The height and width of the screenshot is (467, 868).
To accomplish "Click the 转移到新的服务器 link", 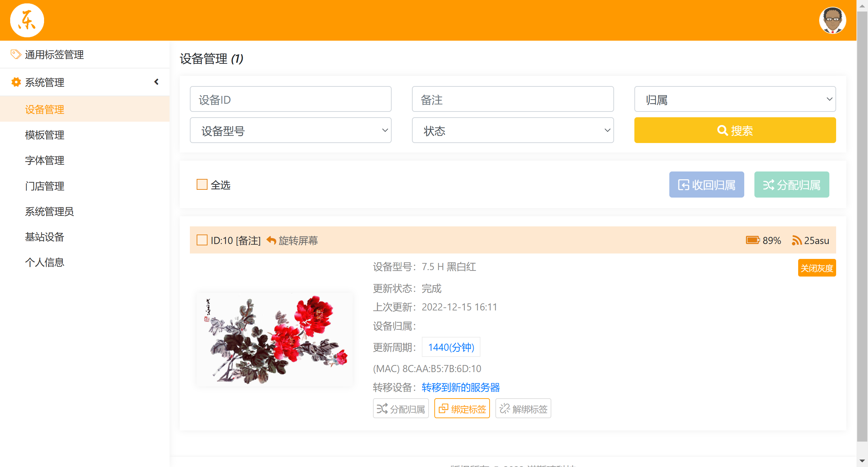I will 460,387.
